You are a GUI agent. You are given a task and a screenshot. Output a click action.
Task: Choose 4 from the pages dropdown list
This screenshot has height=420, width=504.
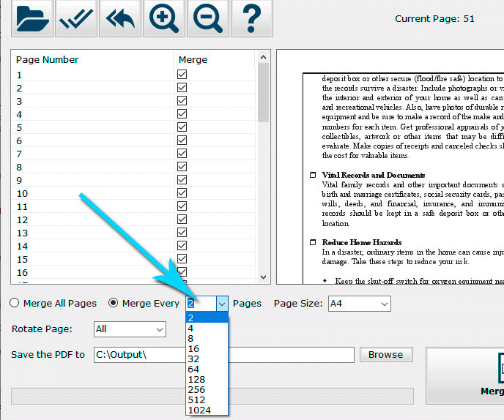click(x=207, y=328)
